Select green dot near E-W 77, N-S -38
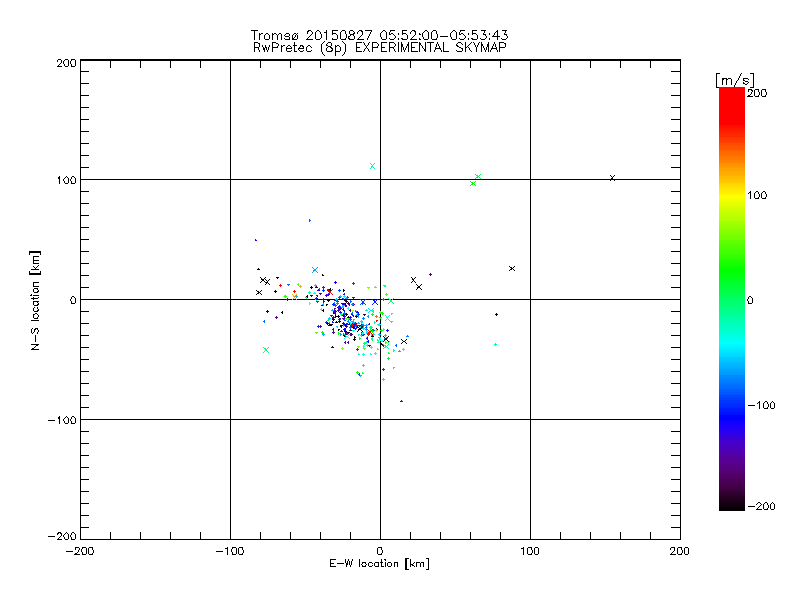Screen dimensions: 800x600 pyautogui.click(x=495, y=345)
